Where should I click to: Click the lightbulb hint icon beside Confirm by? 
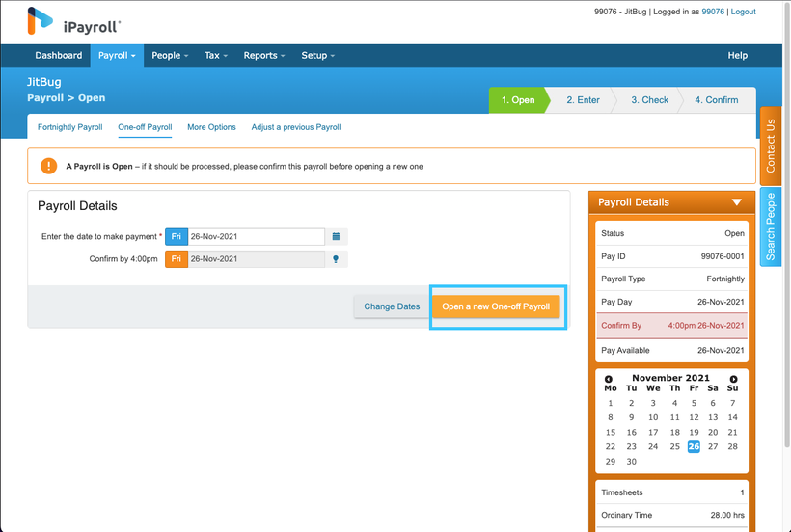pyautogui.click(x=336, y=259)
